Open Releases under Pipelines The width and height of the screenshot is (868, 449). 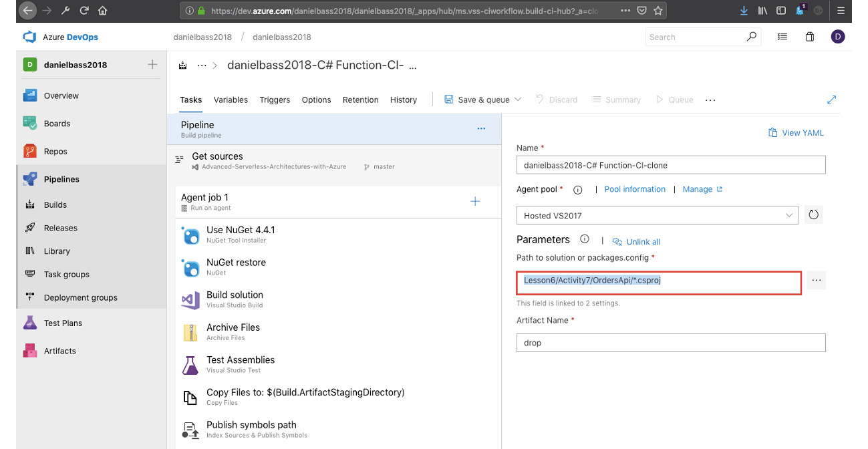coord(91,228)
